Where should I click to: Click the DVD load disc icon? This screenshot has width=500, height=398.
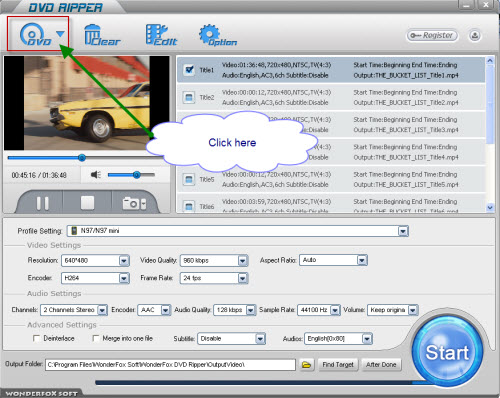(35, 34)
